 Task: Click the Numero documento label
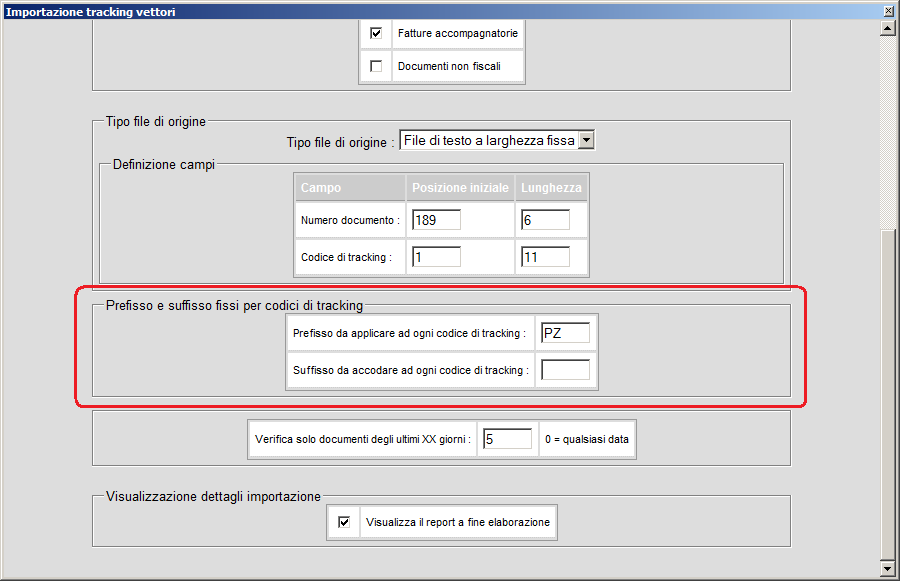350,220
